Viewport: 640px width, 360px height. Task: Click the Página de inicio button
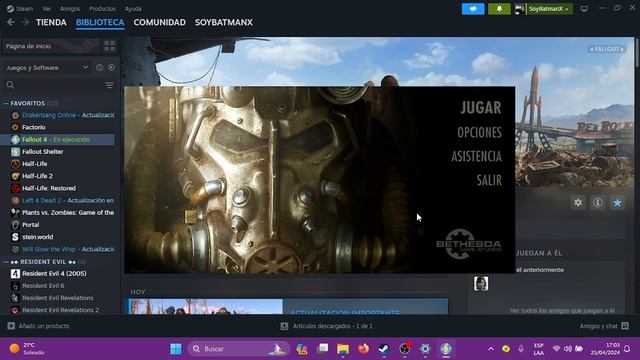click(x=51, y=46)
